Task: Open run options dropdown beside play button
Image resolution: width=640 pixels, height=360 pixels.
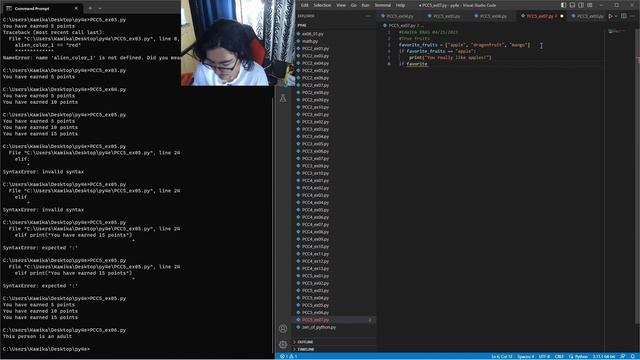Action: coord(616,16)
